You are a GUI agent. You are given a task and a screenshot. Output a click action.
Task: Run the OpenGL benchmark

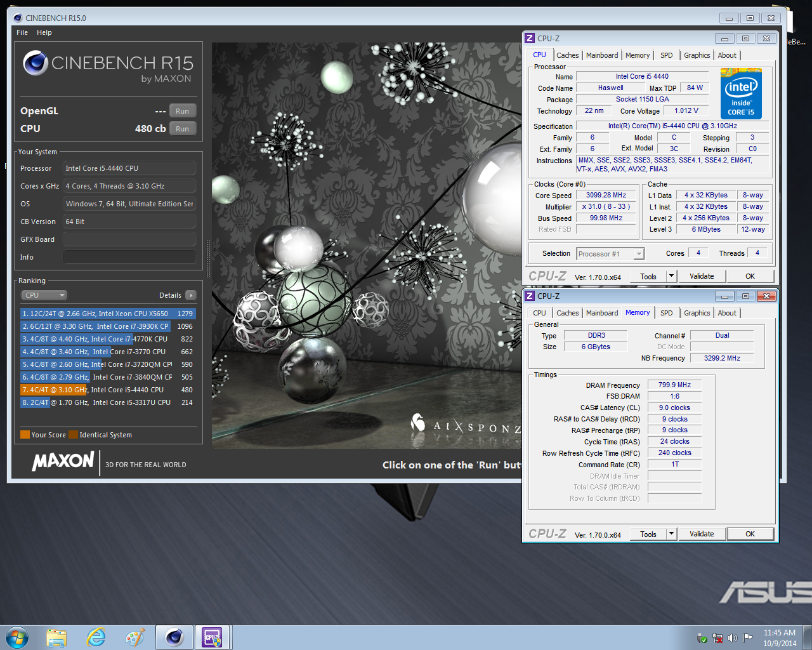(x=183, y=111)
